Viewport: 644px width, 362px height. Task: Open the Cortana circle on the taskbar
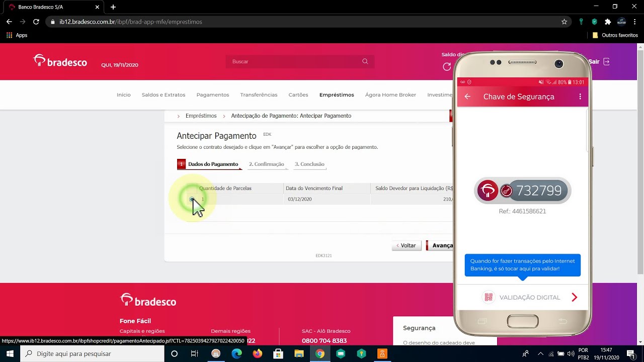tap(174, 353)
